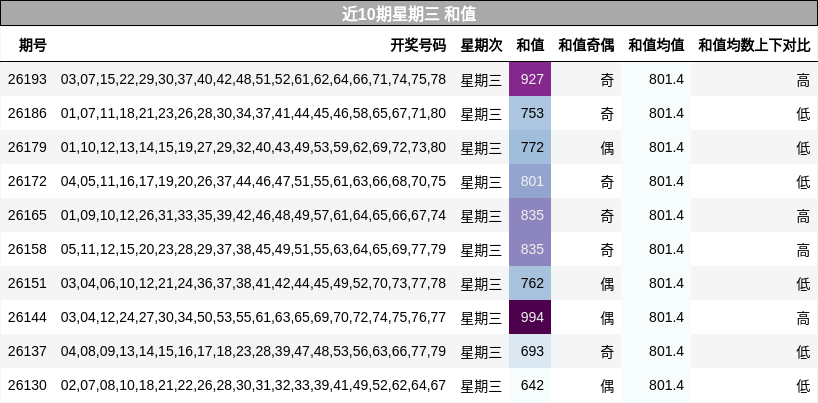Click 星期三 in row 26144
The width and height of the screenshot is (818, 403).
tap(481, 318)
